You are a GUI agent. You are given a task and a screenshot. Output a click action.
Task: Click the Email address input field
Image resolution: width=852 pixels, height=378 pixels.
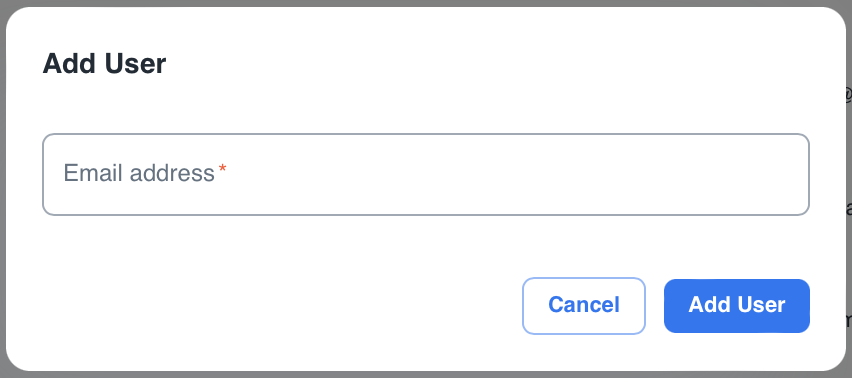pos(426,174)
